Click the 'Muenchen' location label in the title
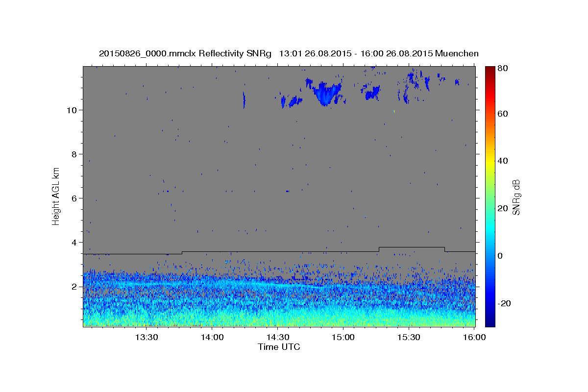Screen dimensions: 588x392 click(456, 53)
